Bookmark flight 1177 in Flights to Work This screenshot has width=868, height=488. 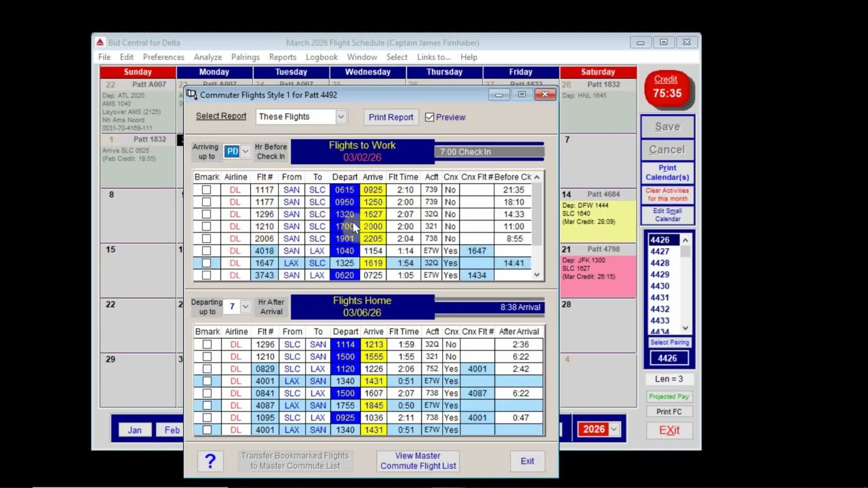[x=206, y=202]
